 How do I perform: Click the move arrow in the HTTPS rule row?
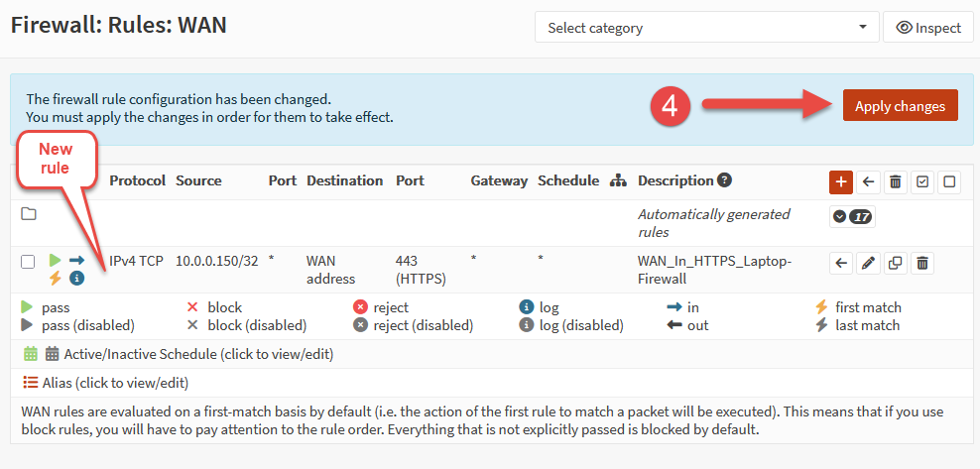pos(841,263)
